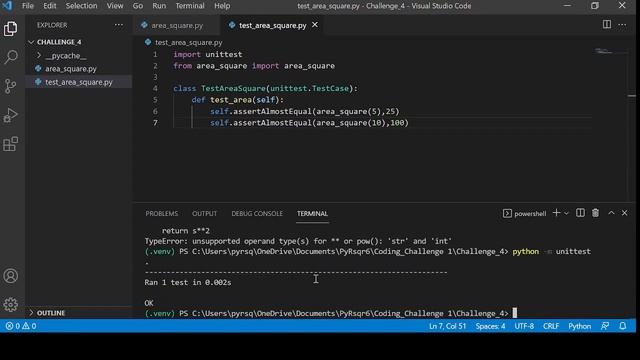Open the Explorer view in activity bar
Viewport: 640px width, 360px height.
(x=11, y=29)
